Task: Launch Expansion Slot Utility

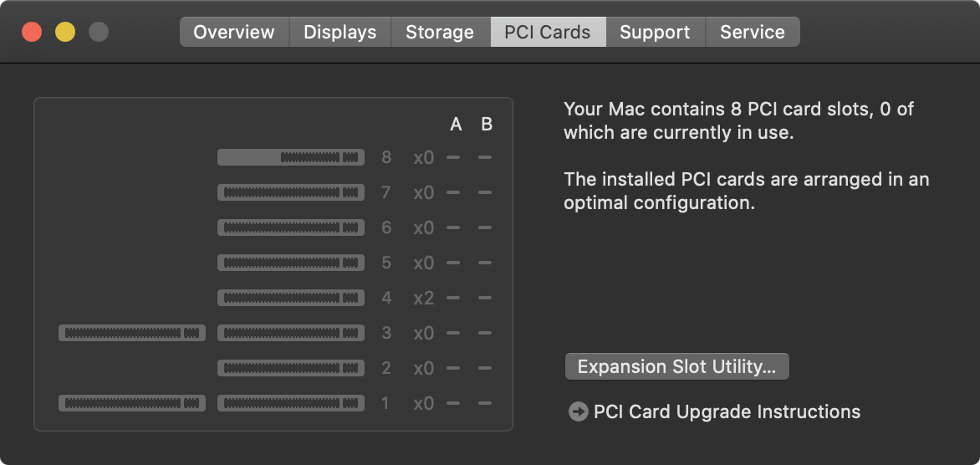Action: click(676, 367)
